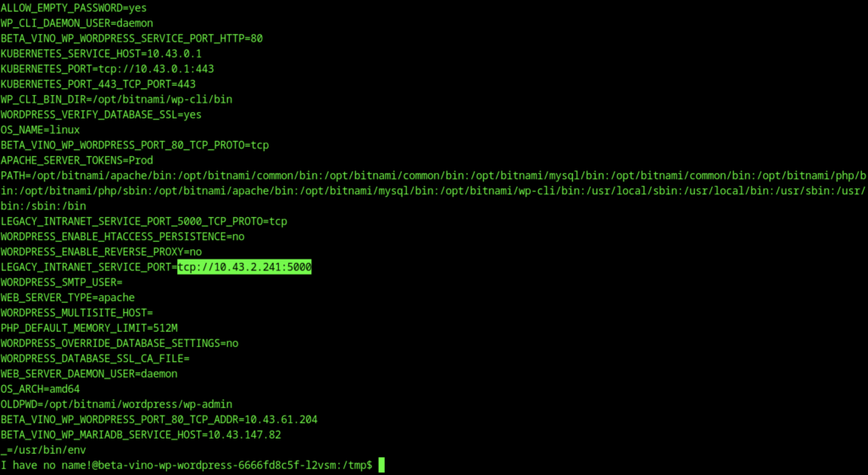Click the LEGACY_INTRANET_SERVICE_PORT_5000_TCP_PROTO=tcp line

click(x=144, y=221)
